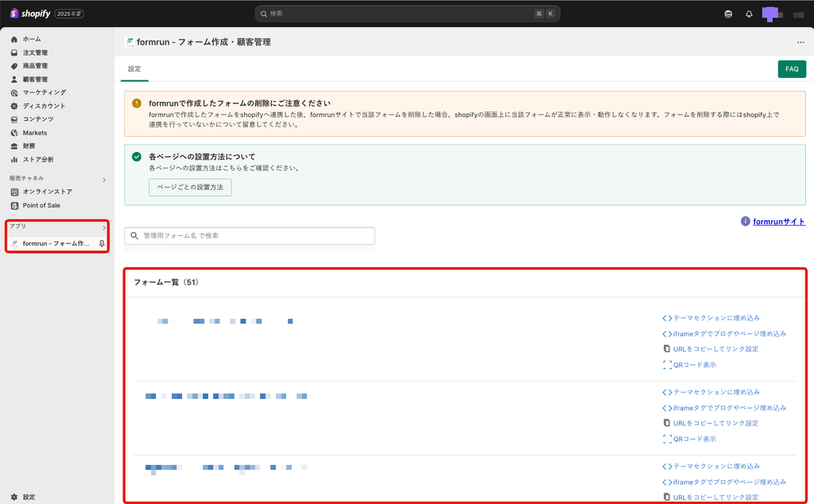Expand the アプリ section chevron
The width and height of the screenshot is (814, 504).
click(104, 227)
